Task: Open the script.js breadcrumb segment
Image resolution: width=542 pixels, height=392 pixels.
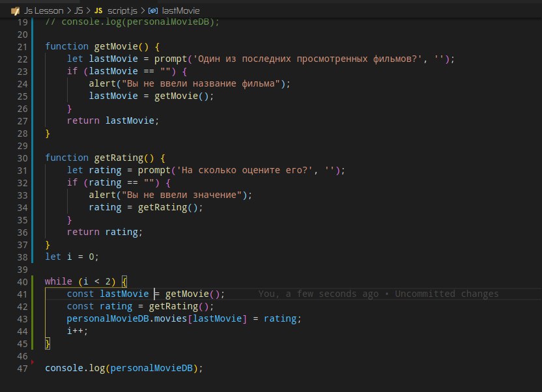Action: 122,10
